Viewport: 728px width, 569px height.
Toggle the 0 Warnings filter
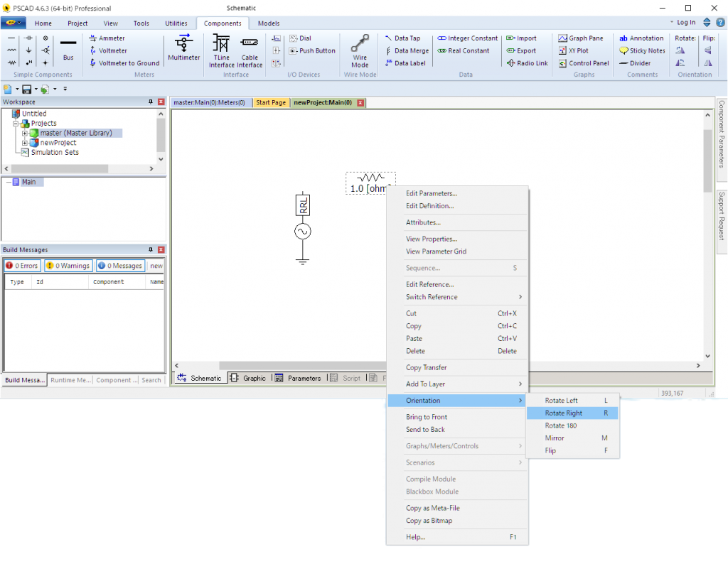pos(68,266)
